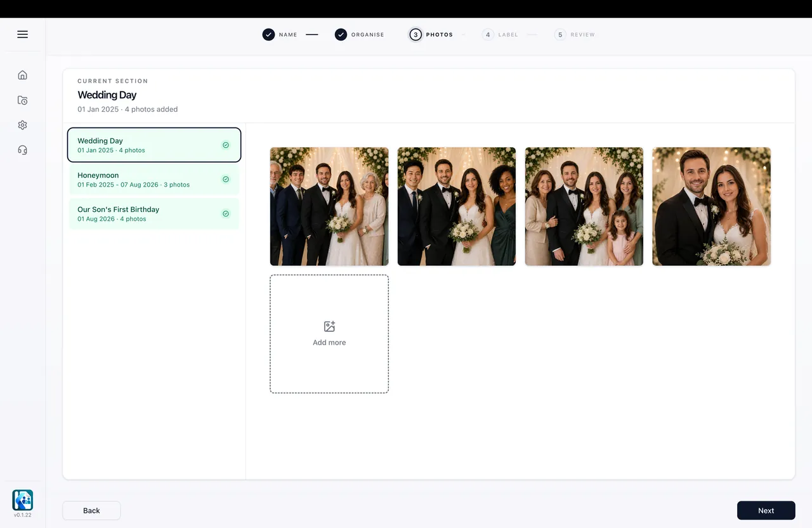Click the Next button
The height and width of the screenshot is (528, 812).
coord(766,510)
